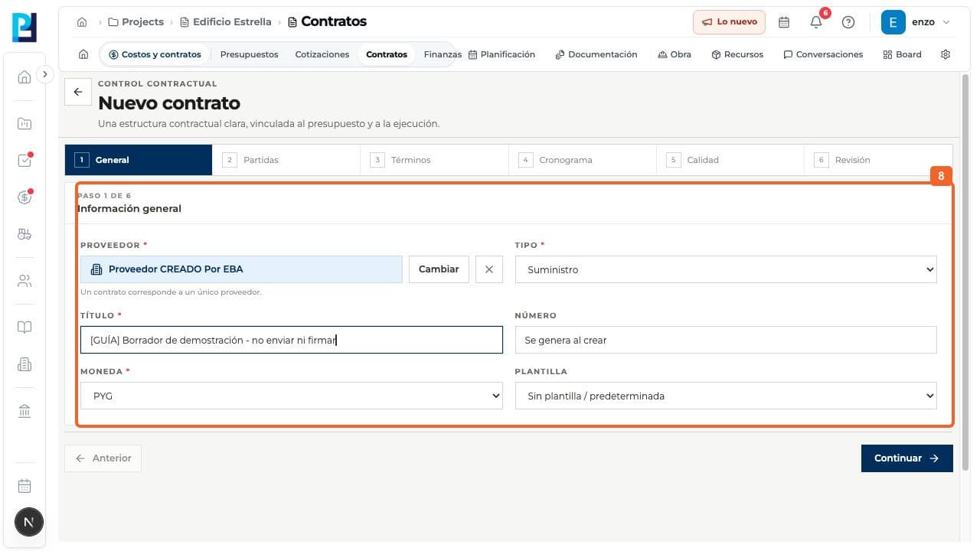
Task: Open sidebar machinery tractor icon
Action: [24, 234]
